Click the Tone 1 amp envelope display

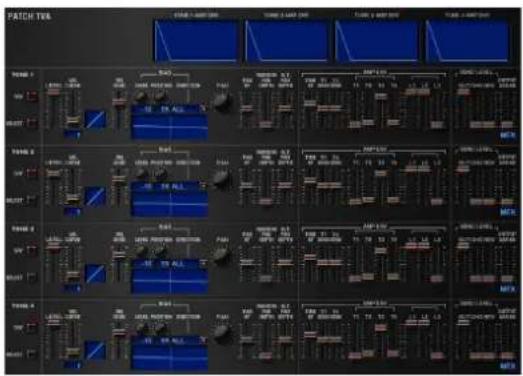(x=196, y=41)
